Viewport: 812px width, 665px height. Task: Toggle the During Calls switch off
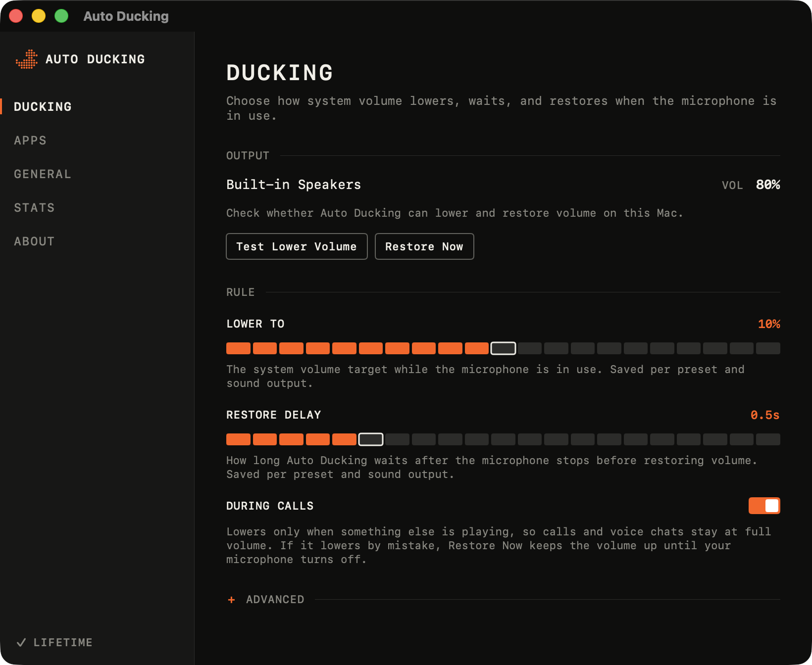[x=764, y=506]
